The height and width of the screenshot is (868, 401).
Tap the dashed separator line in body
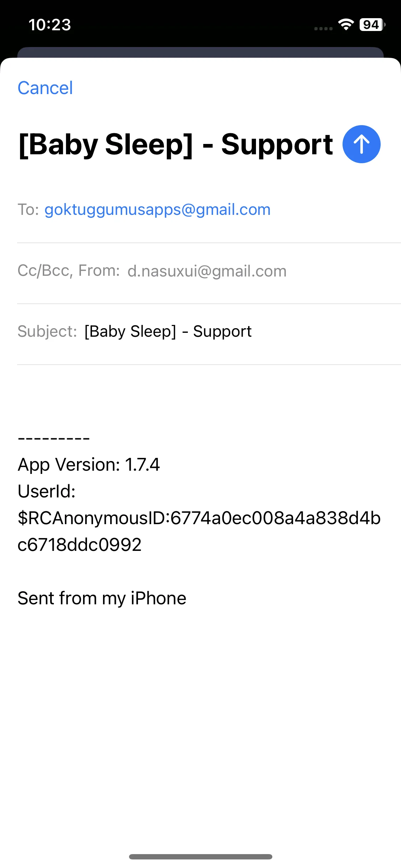[x=53, y=438]
